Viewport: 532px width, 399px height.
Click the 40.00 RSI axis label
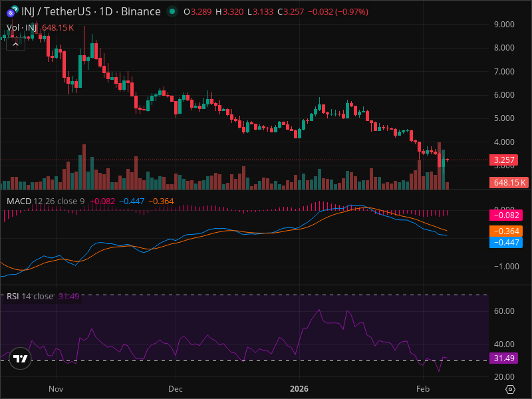tap(504, 344)
